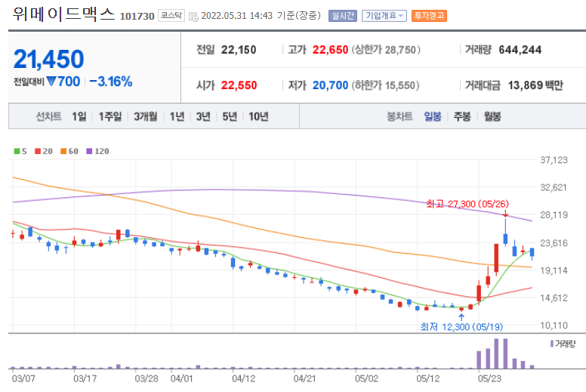
Task: Click the 28,119 price axis label
Action: coord(554,215)
